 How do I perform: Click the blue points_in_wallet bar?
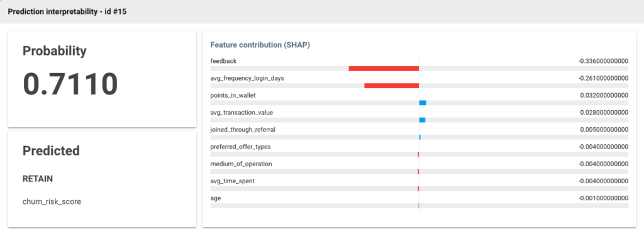pyautogui.click(x=423, y=103)
